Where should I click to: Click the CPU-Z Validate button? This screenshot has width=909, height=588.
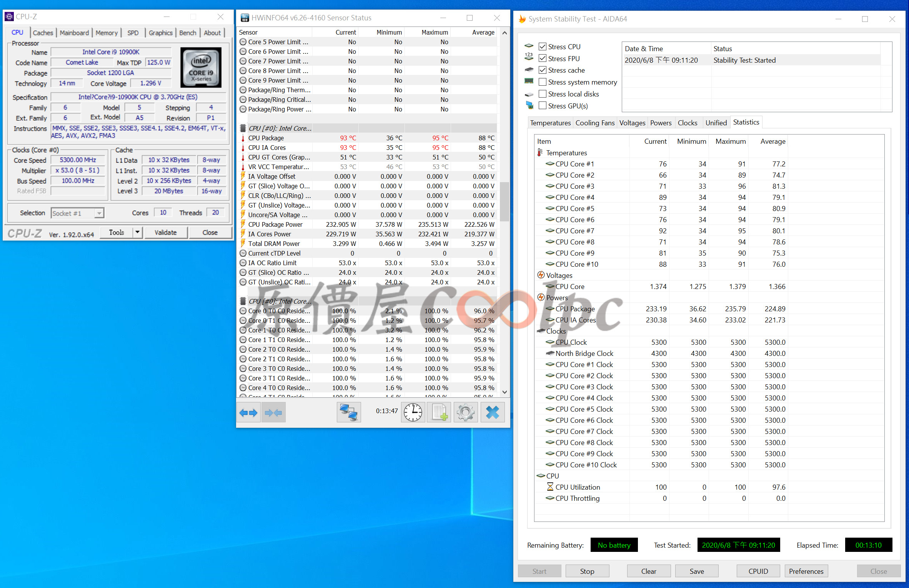166,233
